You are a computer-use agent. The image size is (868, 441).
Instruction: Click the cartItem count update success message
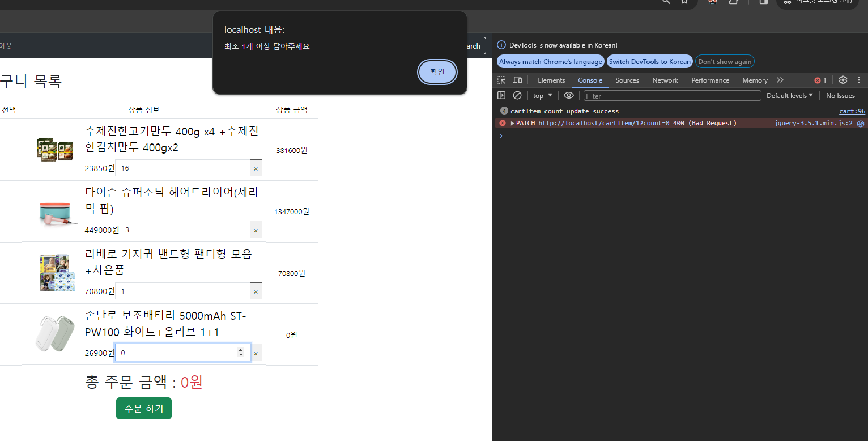[564, 111]
